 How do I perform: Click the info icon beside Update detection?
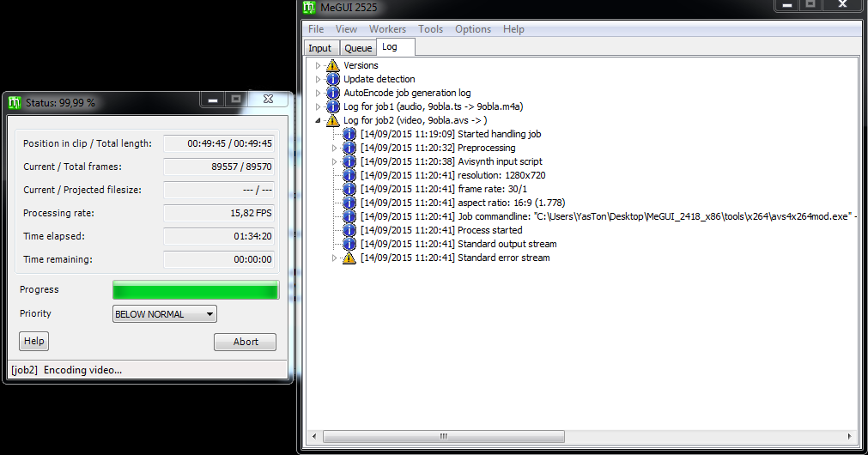(333, 79)
